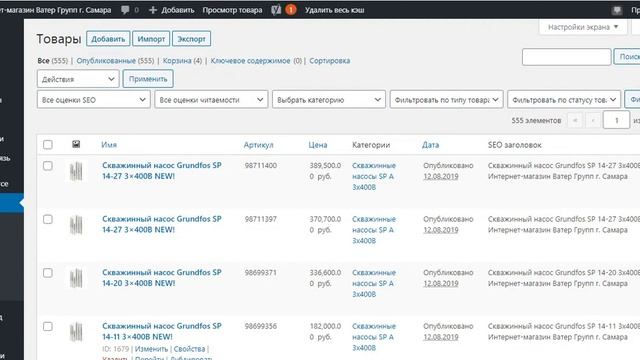Open product Grundfos SP 14-27 with article 98711397
Screen dimensions: 640x360
(162, 224)
